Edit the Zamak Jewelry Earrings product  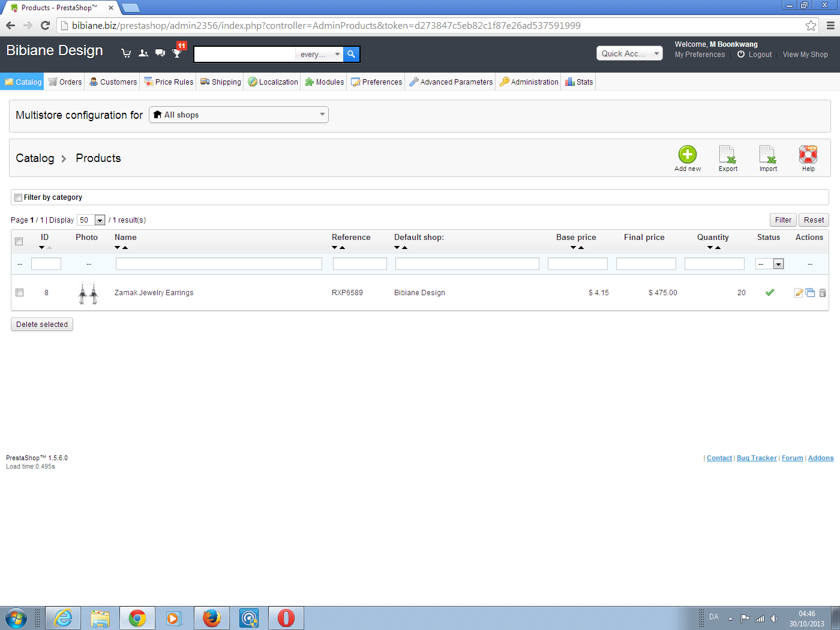pyautogui.click(x=799, y=293)
